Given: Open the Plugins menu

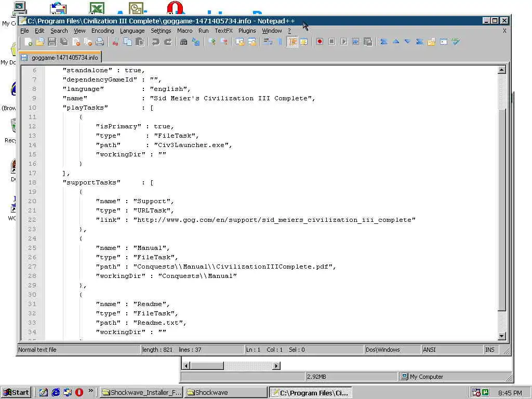Looking at the screenshot, I should (247, 31).
